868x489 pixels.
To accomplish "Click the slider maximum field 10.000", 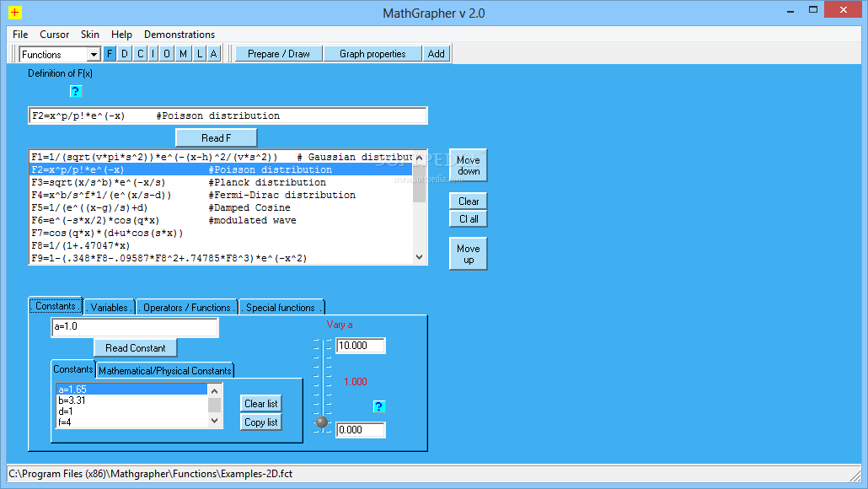I will pyautogui.click(x=361, y=346).
